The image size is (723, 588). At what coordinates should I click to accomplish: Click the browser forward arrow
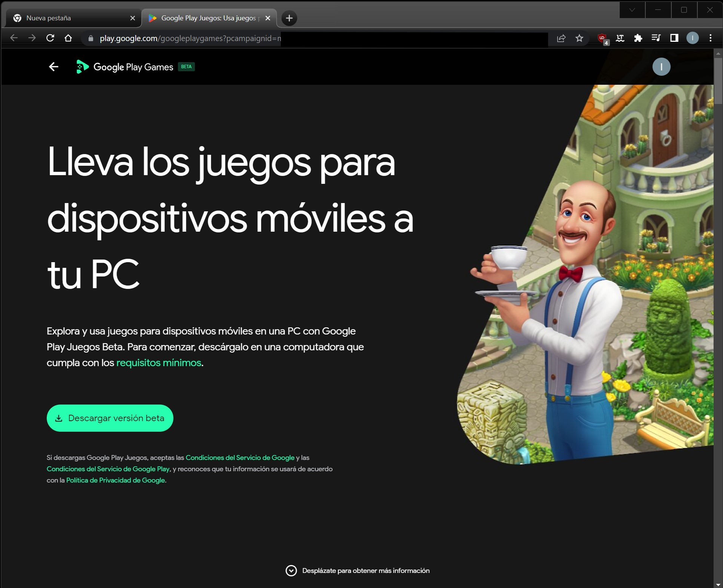pyautogui.click(x=32, y=38)
